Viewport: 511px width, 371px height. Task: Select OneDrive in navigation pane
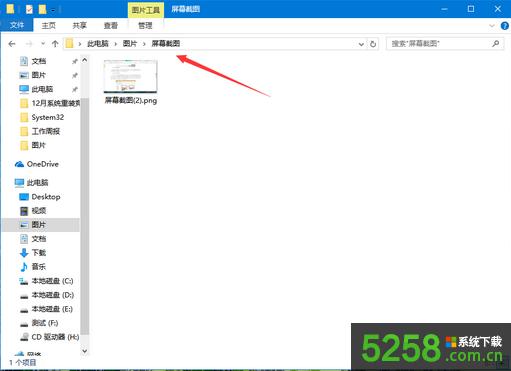coord(43,164)
